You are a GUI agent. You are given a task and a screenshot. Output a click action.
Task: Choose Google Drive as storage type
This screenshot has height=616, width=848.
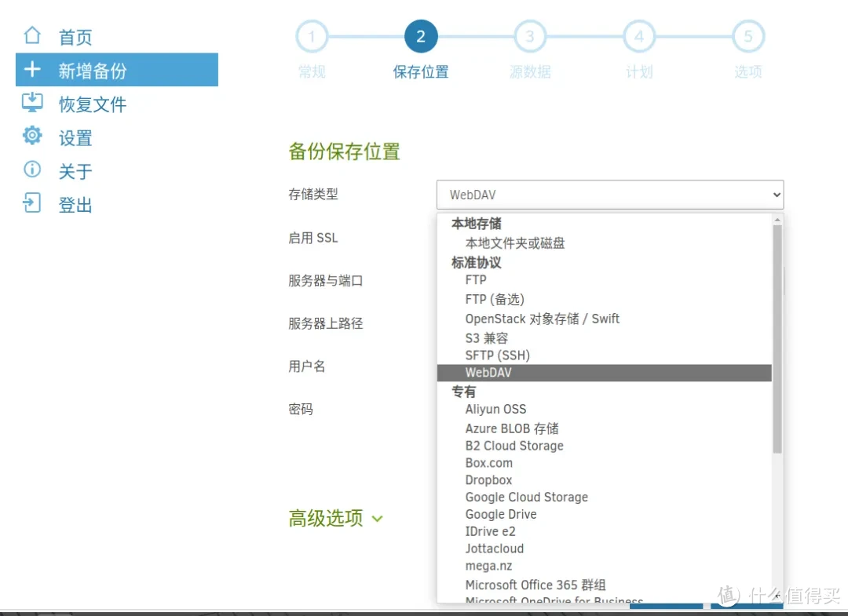click(x=501, y=514)
